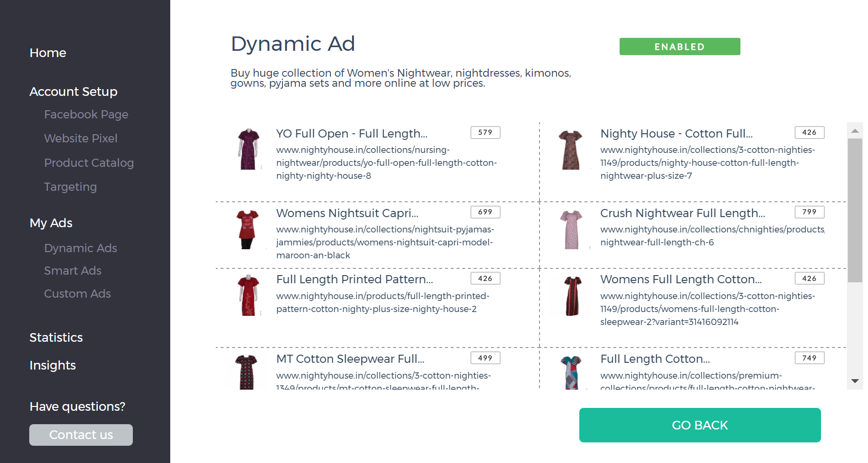Click the scrollbar up arrow
The height and width of the screenshot is (463, 868).
(855, 131)
